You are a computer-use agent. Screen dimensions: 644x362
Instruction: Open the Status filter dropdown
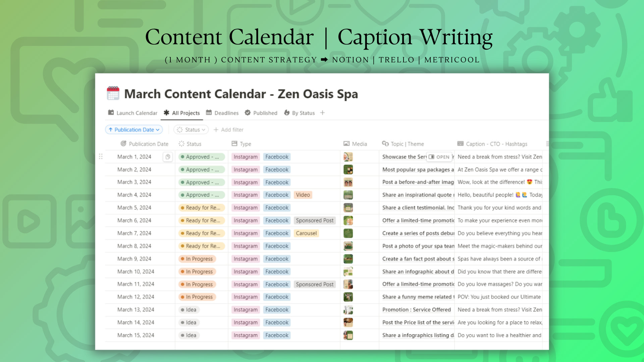(x=191, y=130)
